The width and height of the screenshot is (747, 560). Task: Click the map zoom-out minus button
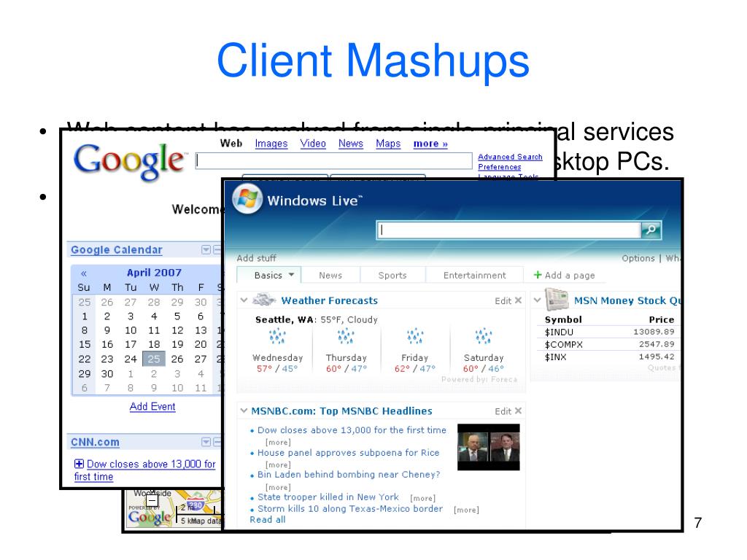pyautogui.click(x=152, y=501)
